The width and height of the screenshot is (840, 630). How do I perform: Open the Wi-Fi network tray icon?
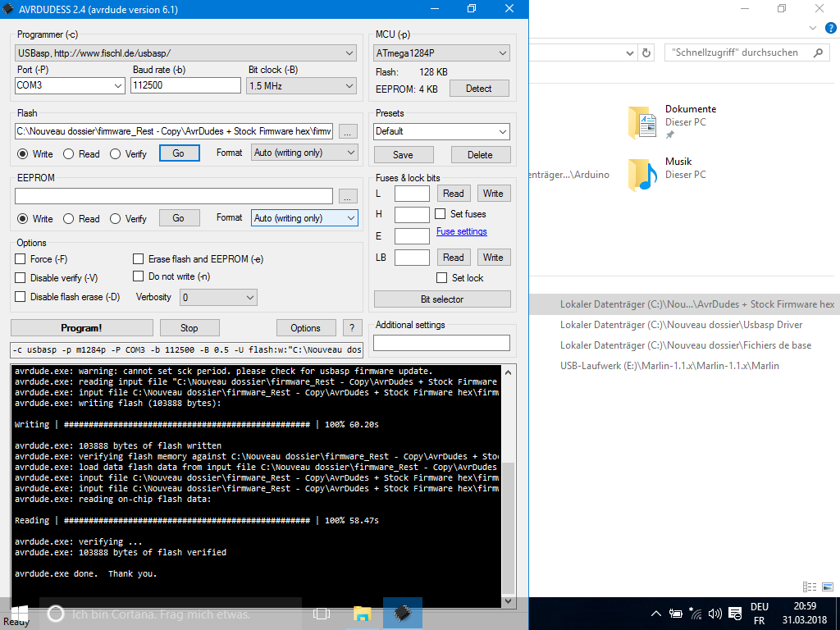696,614
